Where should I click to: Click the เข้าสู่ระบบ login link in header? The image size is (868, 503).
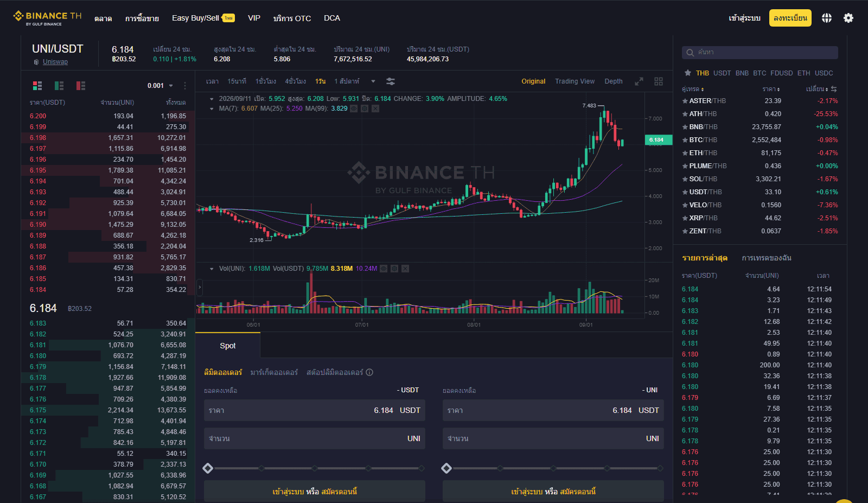[744, 18]
